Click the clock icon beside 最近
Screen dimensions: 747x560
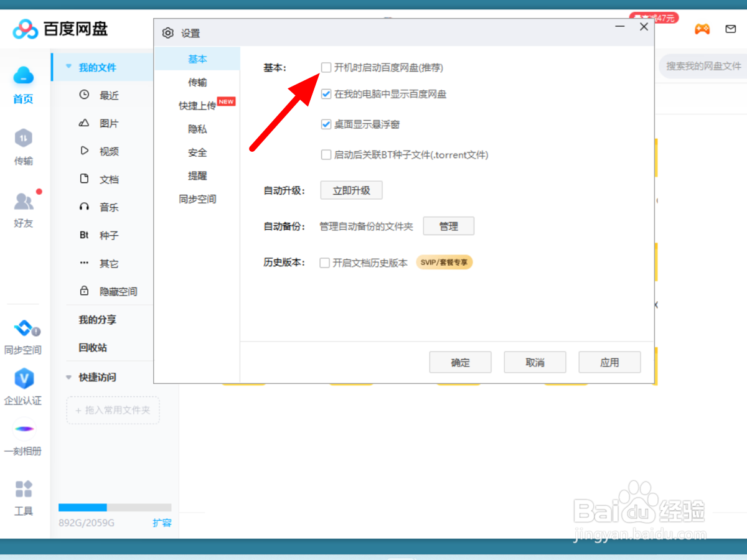click(84, 95)
